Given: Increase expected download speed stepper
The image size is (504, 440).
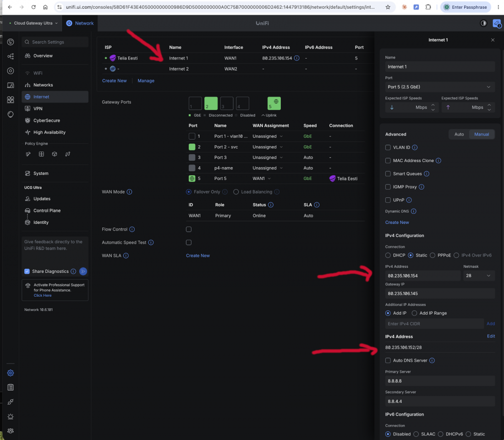Looking at the screenshot, I should click(x=433, y=105).
